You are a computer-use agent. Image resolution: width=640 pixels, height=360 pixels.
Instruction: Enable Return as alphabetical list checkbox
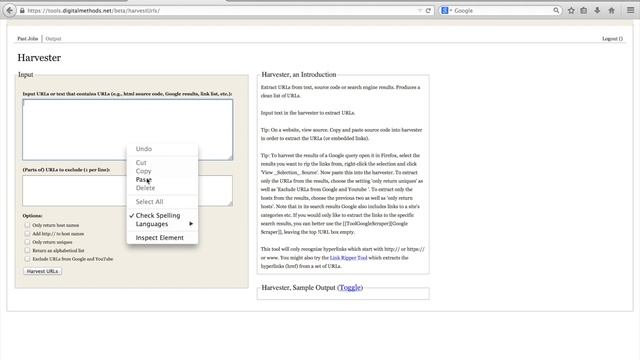27,250
